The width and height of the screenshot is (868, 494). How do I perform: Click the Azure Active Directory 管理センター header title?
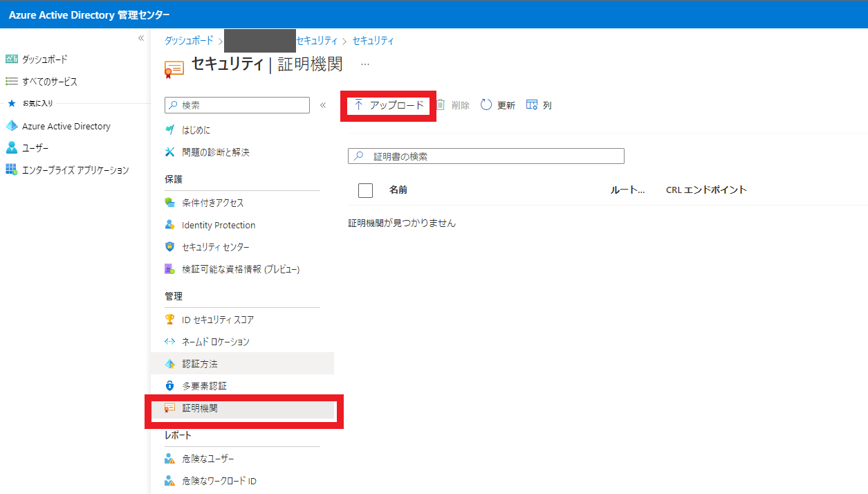point(89,15)
